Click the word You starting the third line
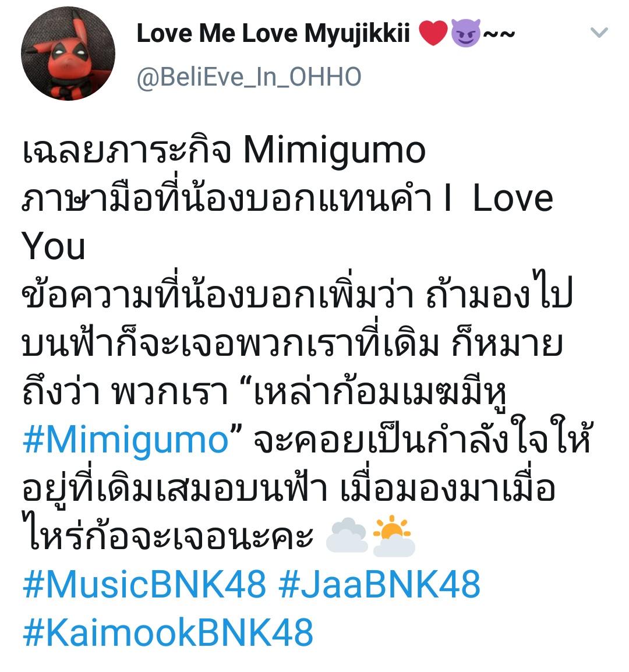Screen dimensions: 629x672 coord(54,246)
